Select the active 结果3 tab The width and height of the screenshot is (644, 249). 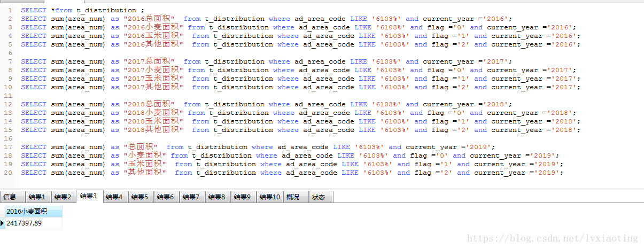click(x=89, y=196)
